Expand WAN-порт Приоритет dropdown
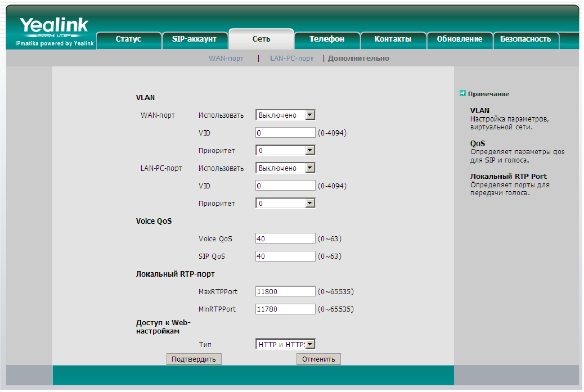This screenshot has height=392, width=584. (x=309, y=151)
